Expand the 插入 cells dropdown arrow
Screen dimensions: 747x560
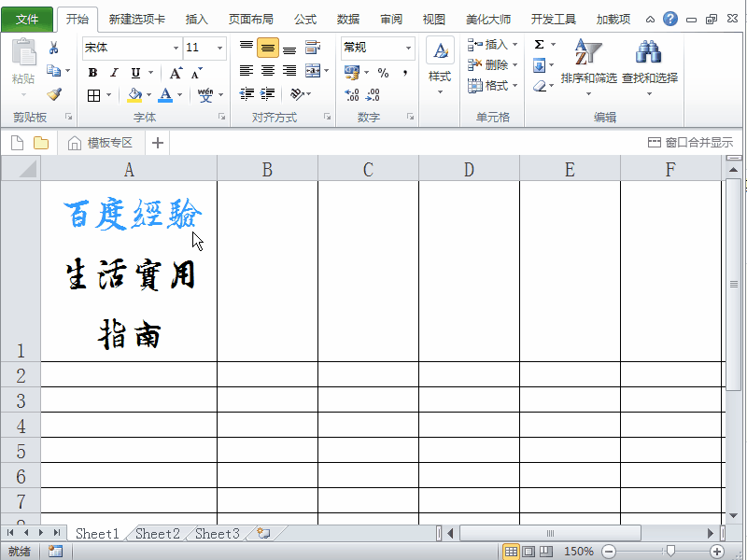click(515, 45)
